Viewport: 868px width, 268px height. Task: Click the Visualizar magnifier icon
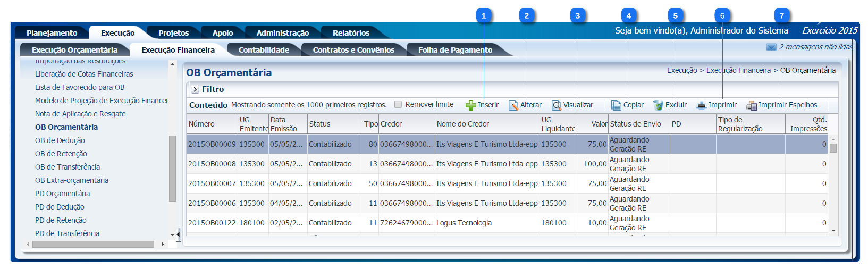click(556, 105)
